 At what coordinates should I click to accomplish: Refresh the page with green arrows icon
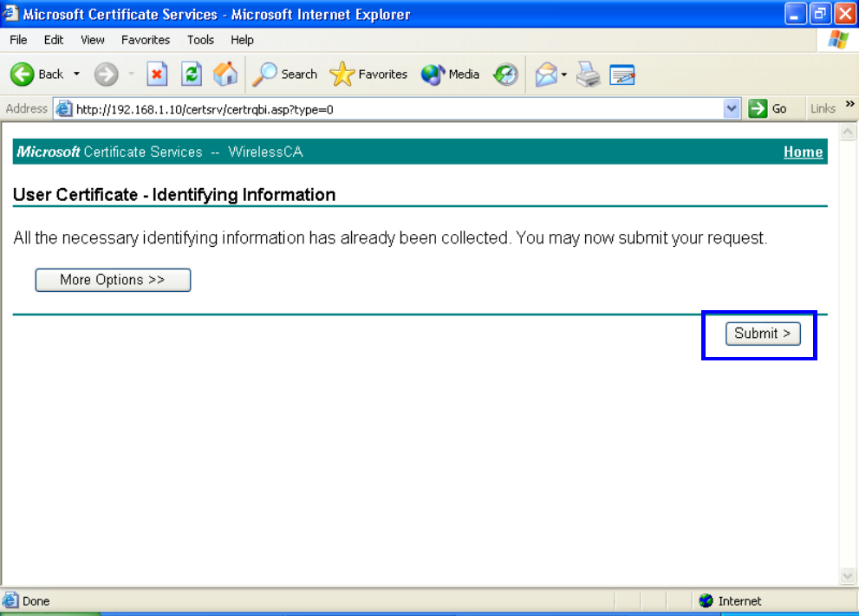[192, 74]
